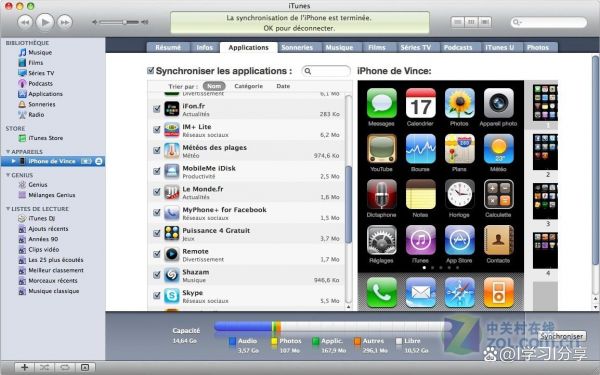This screenshot has width=600, height=375.
Task: Click the applications search field
Action: (326, 71)
